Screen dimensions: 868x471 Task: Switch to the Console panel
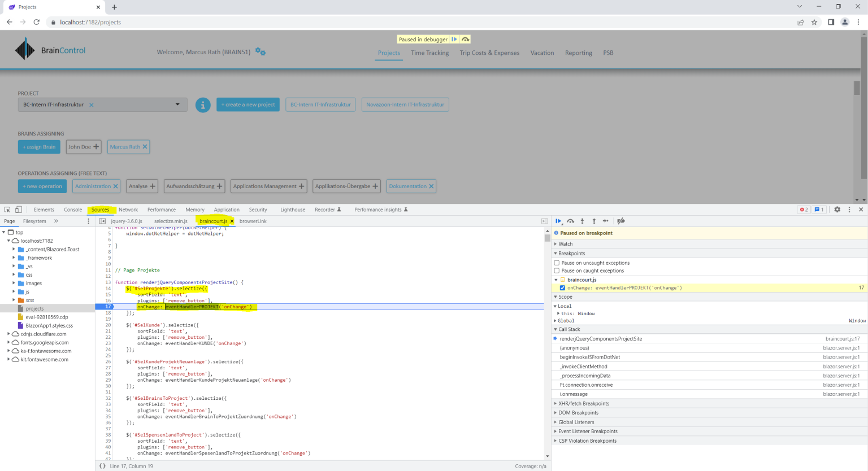pos(72,209)
